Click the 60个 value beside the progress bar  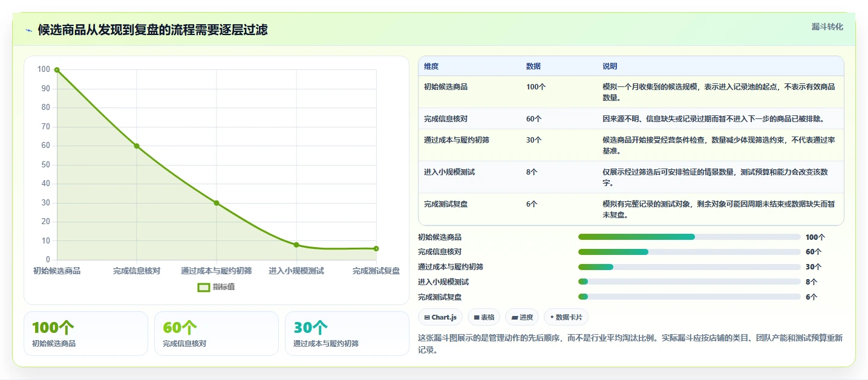pos(814,252)
